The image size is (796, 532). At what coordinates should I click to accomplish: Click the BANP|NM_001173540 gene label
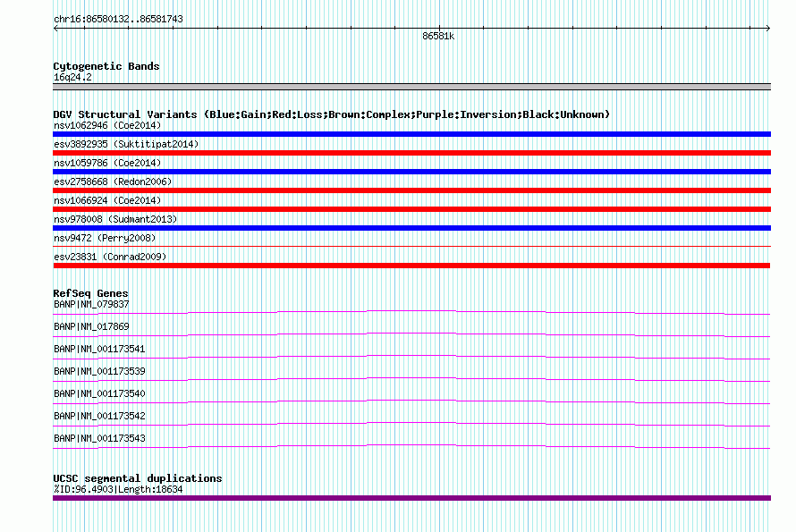tap(99, 393)
